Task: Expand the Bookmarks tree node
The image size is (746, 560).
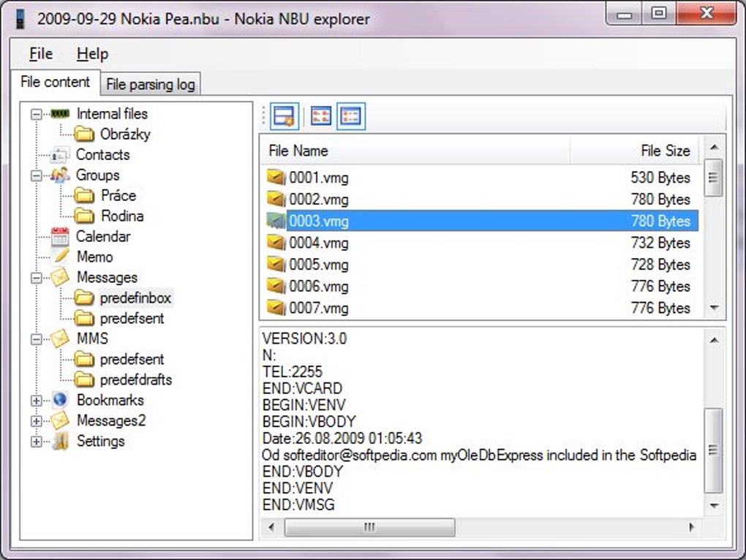Action: pos(36,401)
